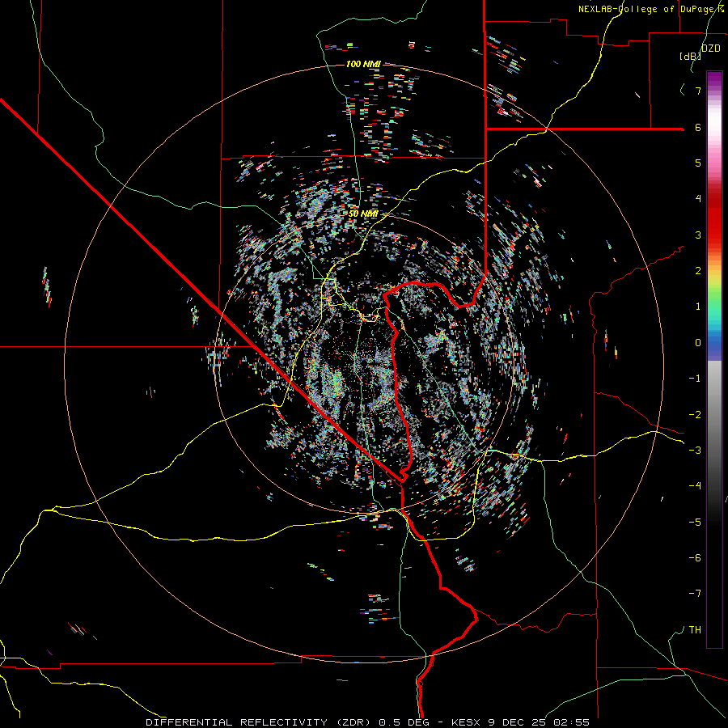Click the red segment of the color bar
728x728 pixels.
(714, 218)
